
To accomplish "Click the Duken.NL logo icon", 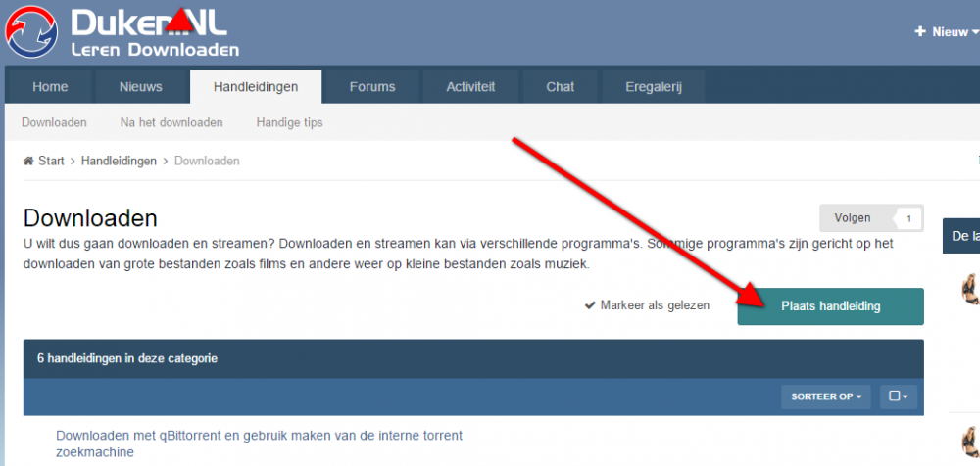I will coord(31,30).
